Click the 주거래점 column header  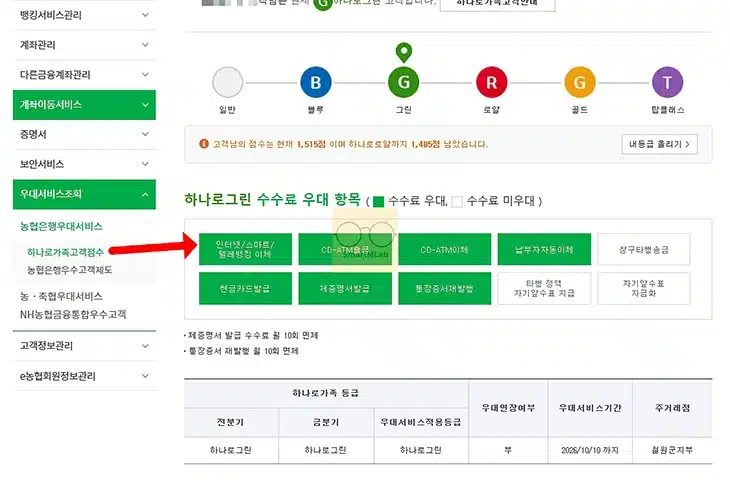point(672,408)
